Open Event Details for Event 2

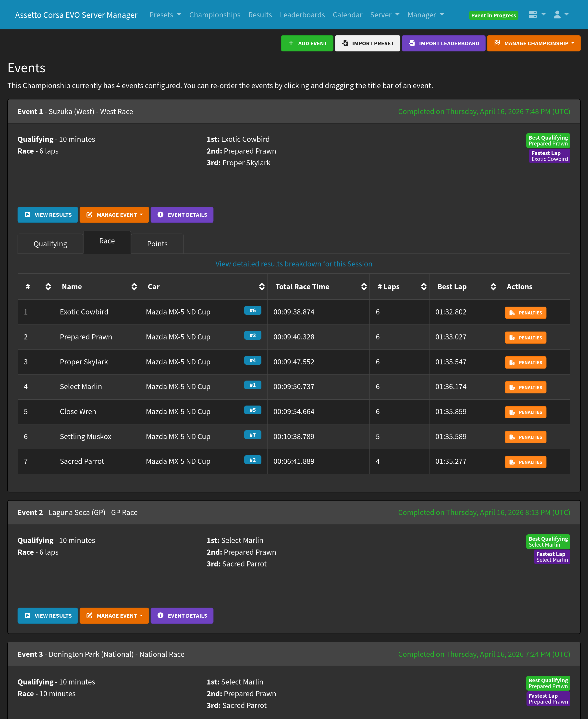point(182,615)
